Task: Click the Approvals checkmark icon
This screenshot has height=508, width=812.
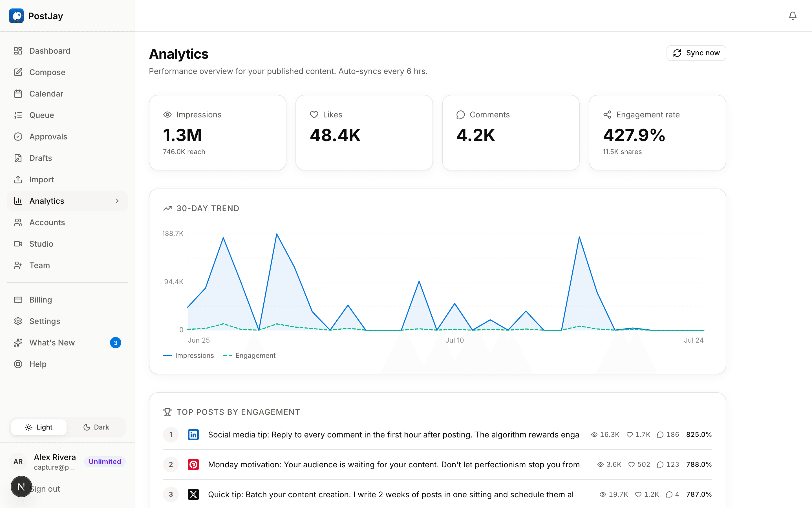Action: (x=18, y=137)
